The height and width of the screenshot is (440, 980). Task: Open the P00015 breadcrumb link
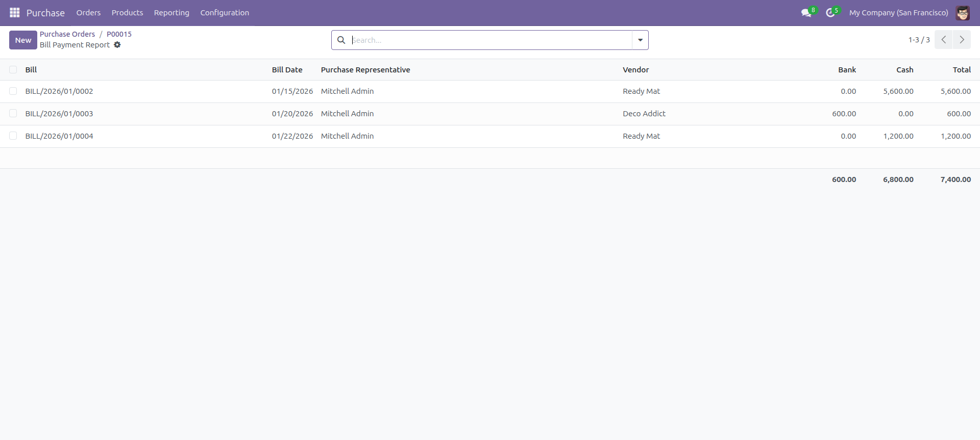pos(119,34)
